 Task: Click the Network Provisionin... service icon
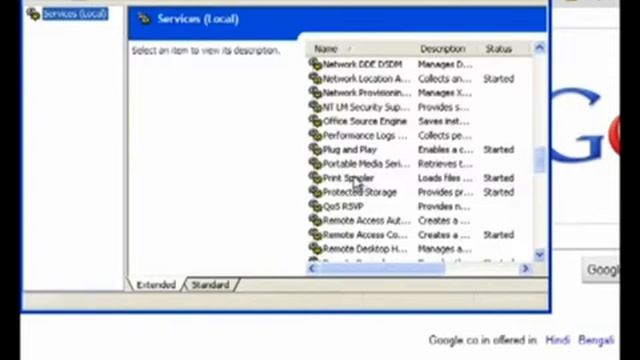tap(315, 93)
